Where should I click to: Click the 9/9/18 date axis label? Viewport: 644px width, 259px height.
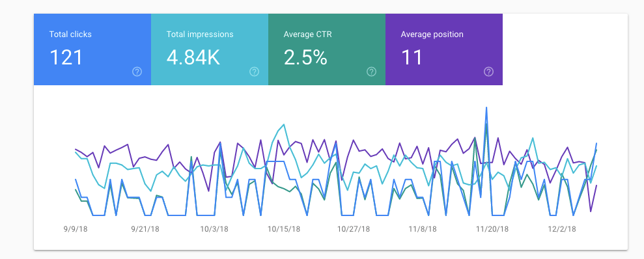click(76, 229)
